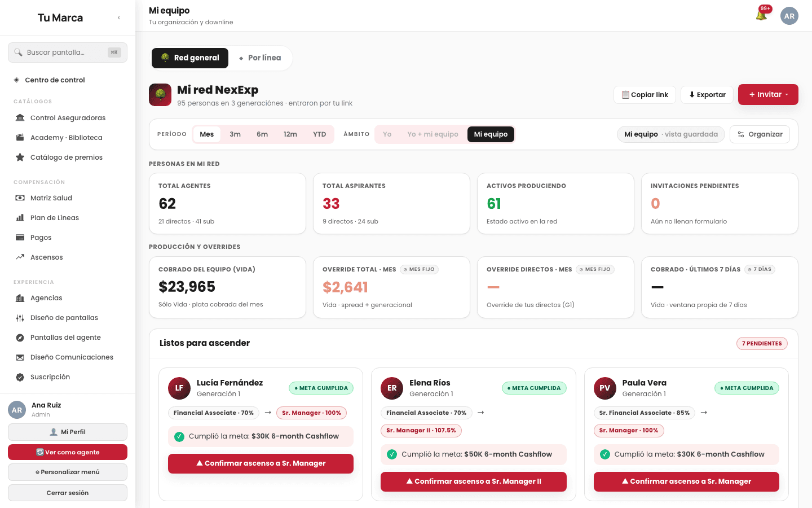812x508 pixels.
Task: Click the Agencias building icon
Action: point(20,298)
